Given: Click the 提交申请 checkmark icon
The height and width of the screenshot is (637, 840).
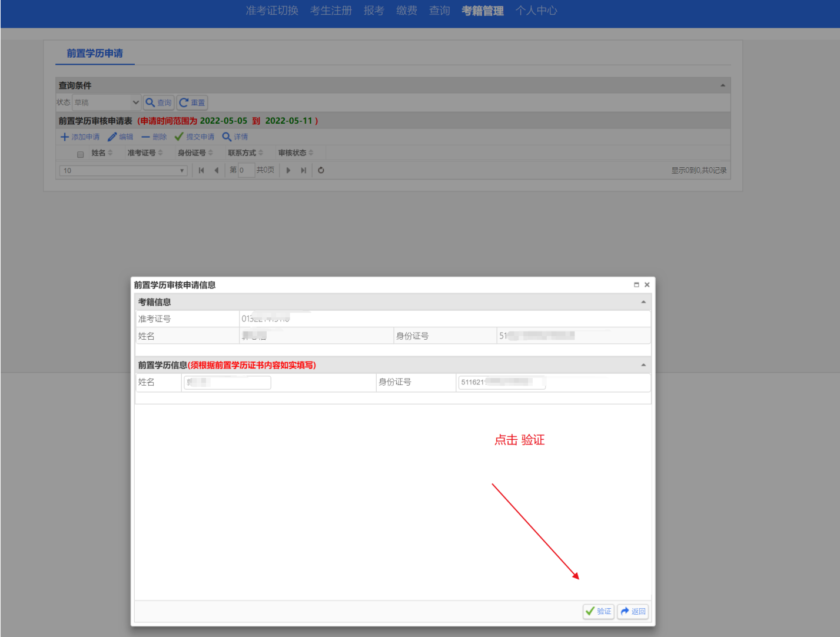Looking at the screenshot, I should point(179,137).
